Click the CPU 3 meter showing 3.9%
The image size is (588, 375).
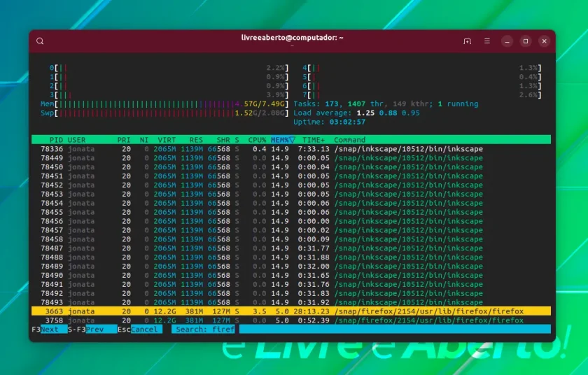pos(169,94)
